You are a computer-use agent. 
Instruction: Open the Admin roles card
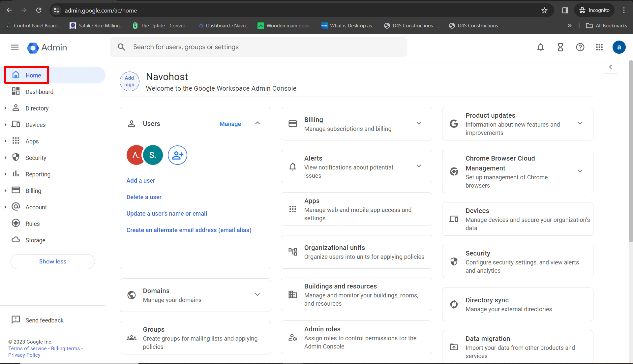356,337
